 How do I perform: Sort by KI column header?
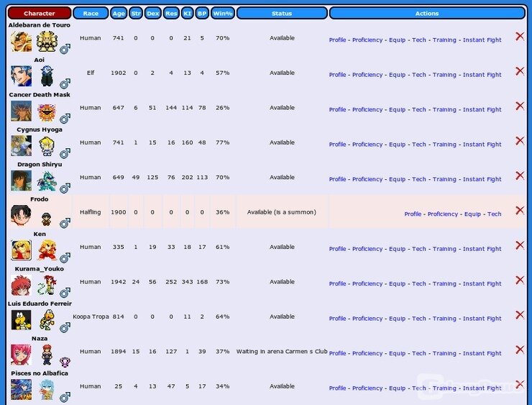coord(188,13)
